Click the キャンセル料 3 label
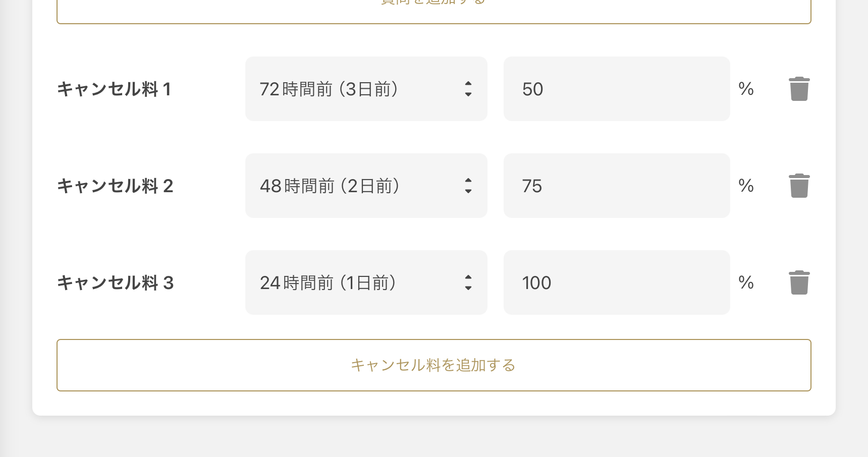Image resolution: width=868 pixels, height=457 pixels. click(x=115, y=283)
